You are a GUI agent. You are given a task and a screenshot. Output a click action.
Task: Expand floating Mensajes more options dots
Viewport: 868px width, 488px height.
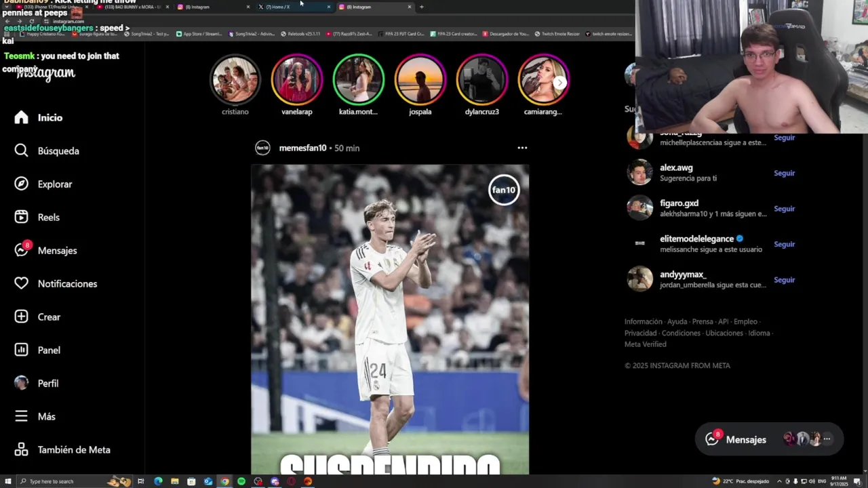point(826,439)
